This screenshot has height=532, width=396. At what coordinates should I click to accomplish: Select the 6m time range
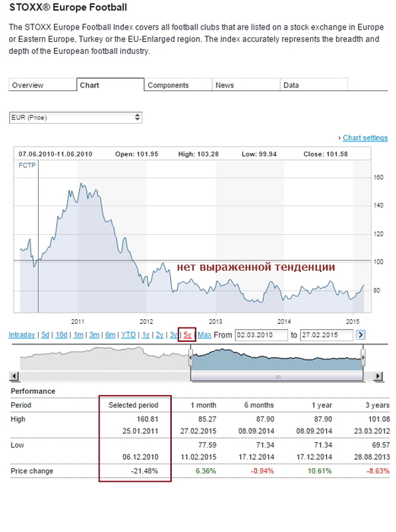click(110, 335)
